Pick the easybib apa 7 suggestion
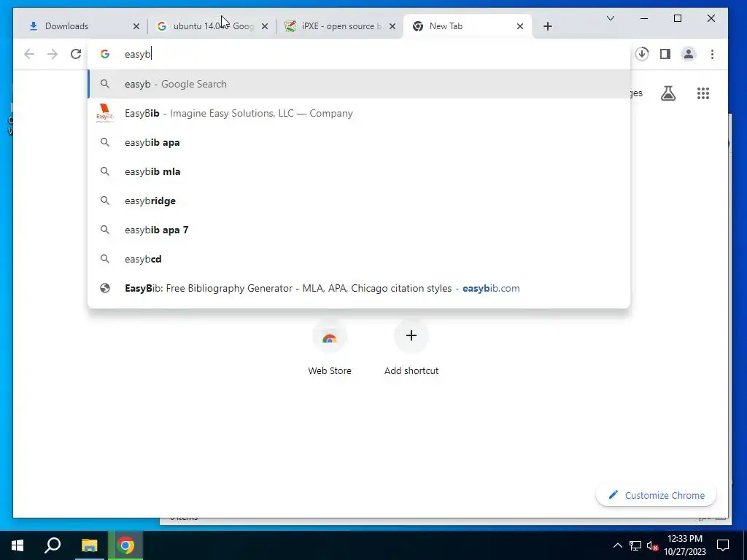747x560 pixels. tap(359, 230)
